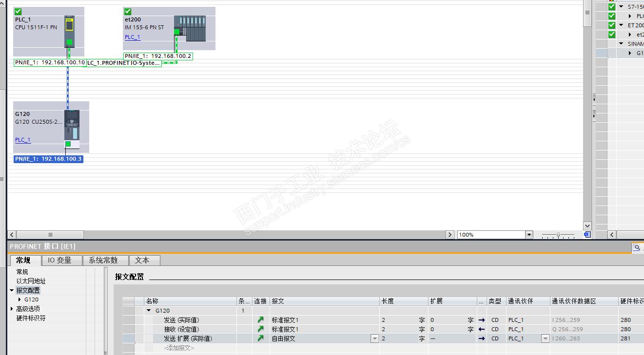Screen dimensions: 644x355
Task: Click scroll down arrow of network view
Action: [x=587, y=226]
